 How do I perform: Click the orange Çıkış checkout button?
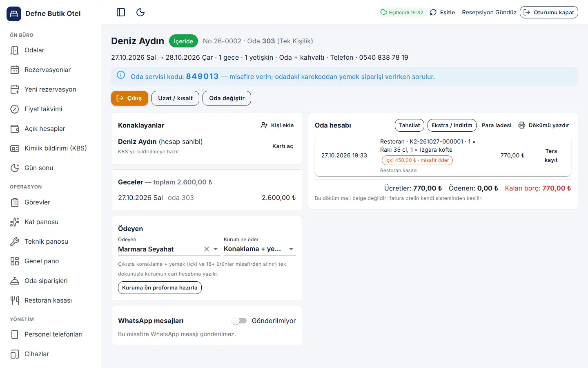pyautogui.click(x=129, y=98)
